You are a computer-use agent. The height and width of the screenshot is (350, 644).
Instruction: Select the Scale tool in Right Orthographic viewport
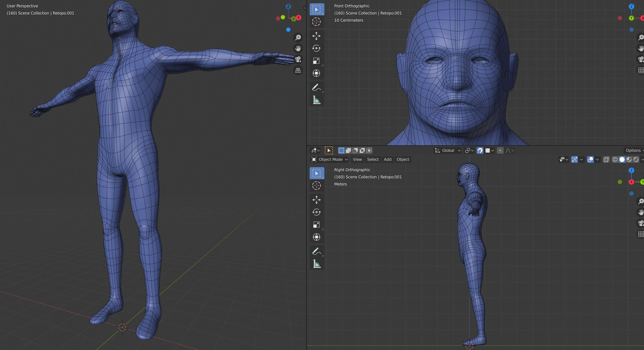coord(317,225)
